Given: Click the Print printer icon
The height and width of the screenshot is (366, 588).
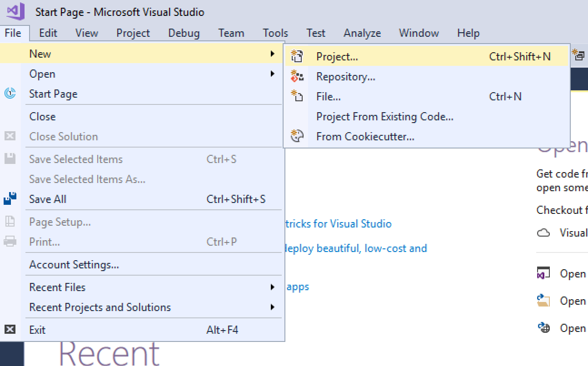Looking at the screenshot, I should (x=10, y=242).
